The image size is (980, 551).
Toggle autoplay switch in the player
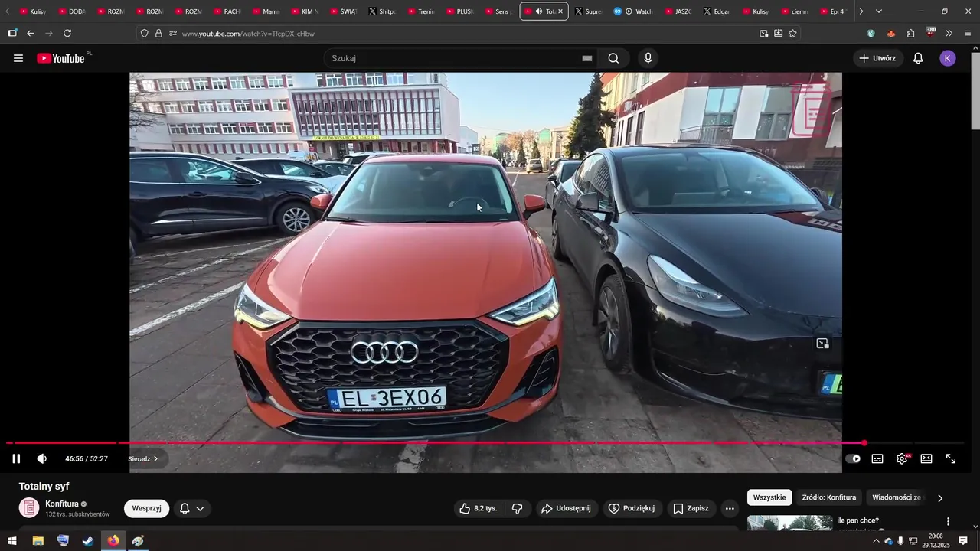[x=853, y=458]
